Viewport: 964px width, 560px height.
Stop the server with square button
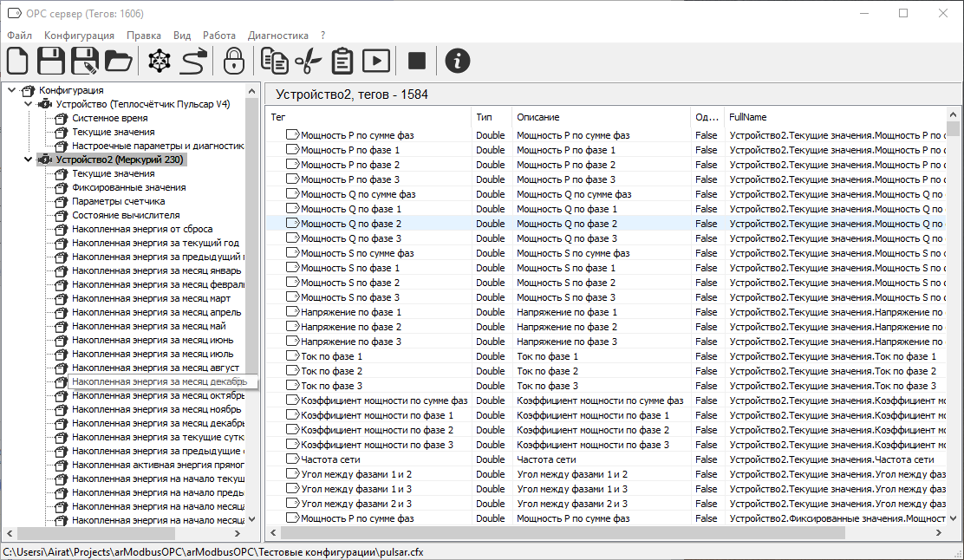[417, 61]
